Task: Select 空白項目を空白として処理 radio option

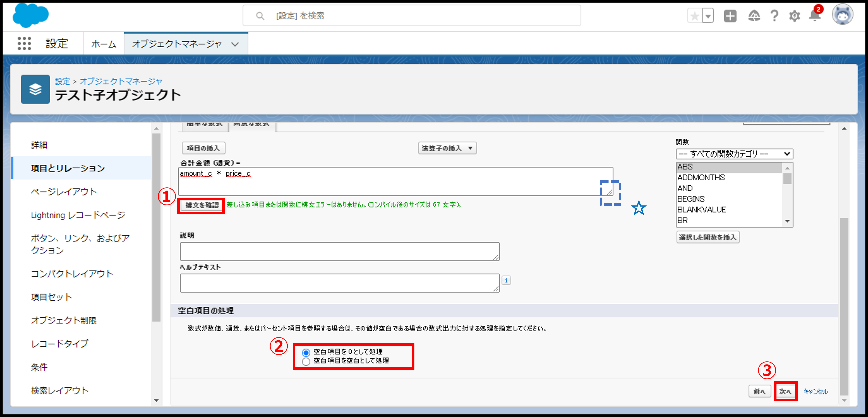Action: click(x=306, y=361)
